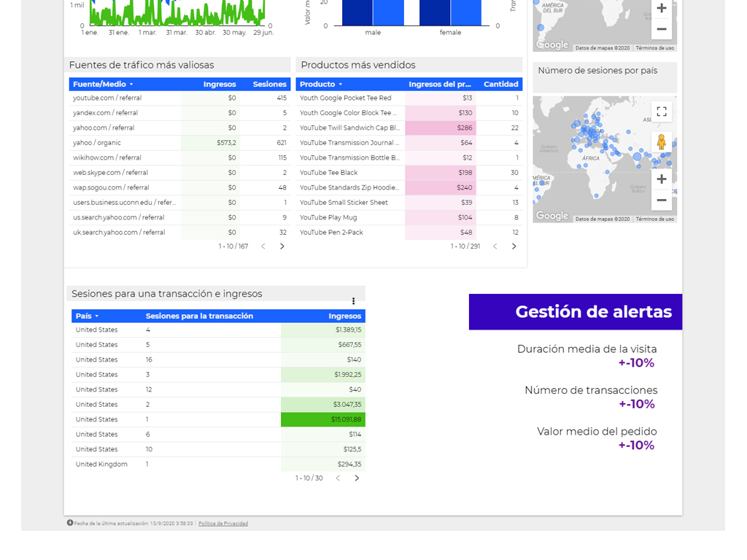Open the Fuente/Medio column sort dropdown
The image size is (747, 560).
click(131, 85)
